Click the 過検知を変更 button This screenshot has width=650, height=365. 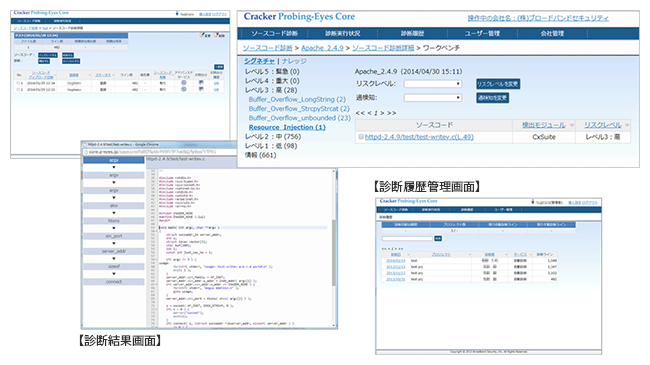[492, 98]
